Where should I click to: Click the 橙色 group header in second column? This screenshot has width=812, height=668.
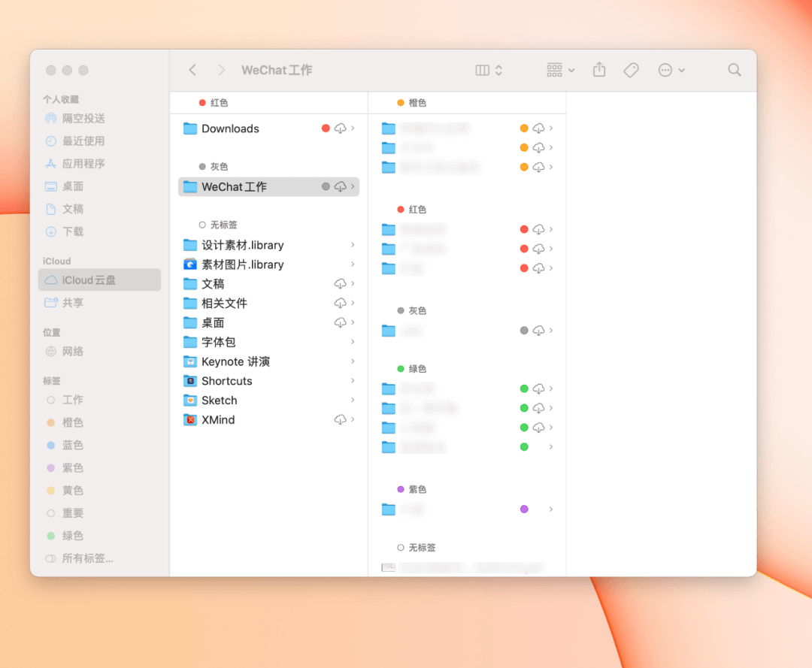[x=412, y=102]
